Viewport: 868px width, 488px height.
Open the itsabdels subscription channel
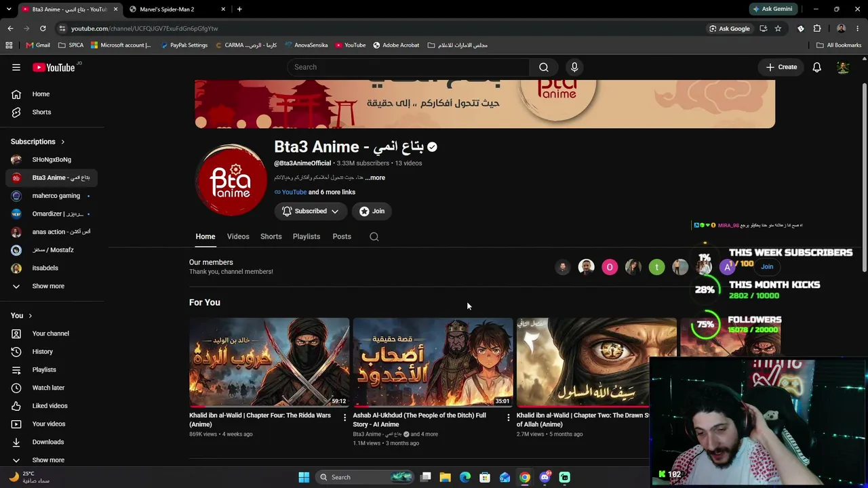tap(52, 268)
